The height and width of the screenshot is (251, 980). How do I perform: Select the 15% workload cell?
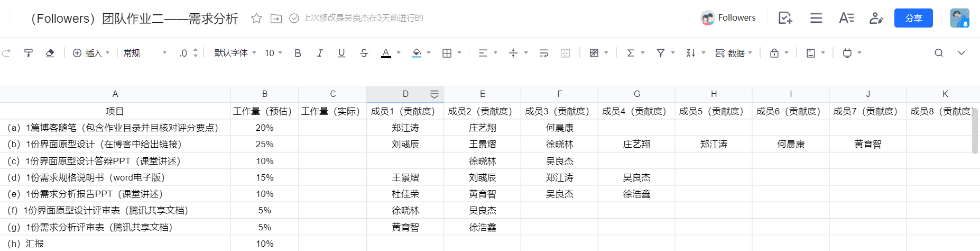pyautogui.click(x=265, y=177)
